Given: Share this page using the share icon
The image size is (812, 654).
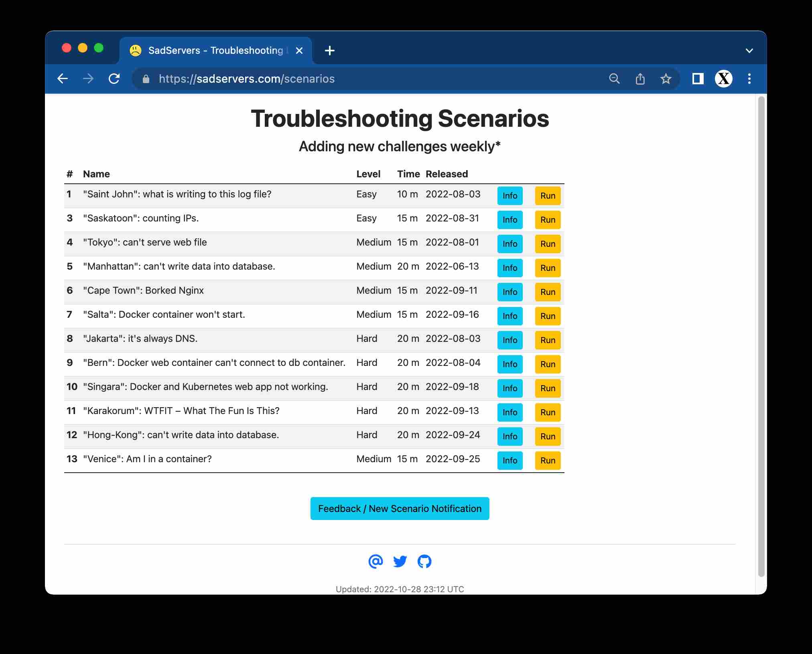Looking at the screenshot, I should click(640, 79).
